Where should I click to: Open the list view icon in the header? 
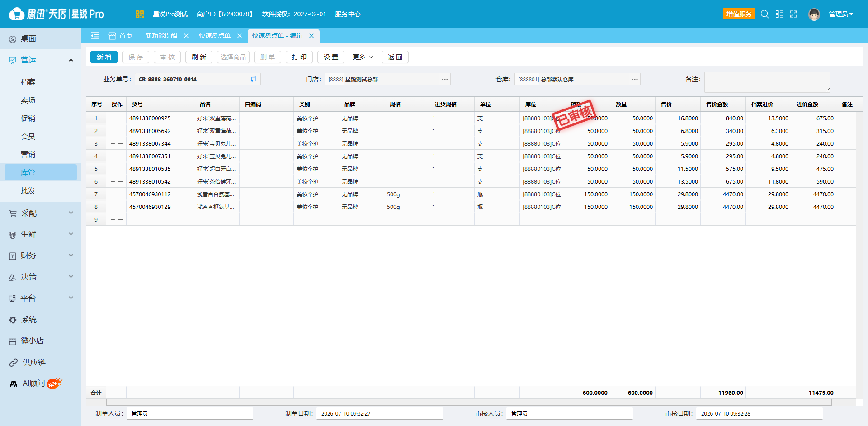[x=779, y=14]
